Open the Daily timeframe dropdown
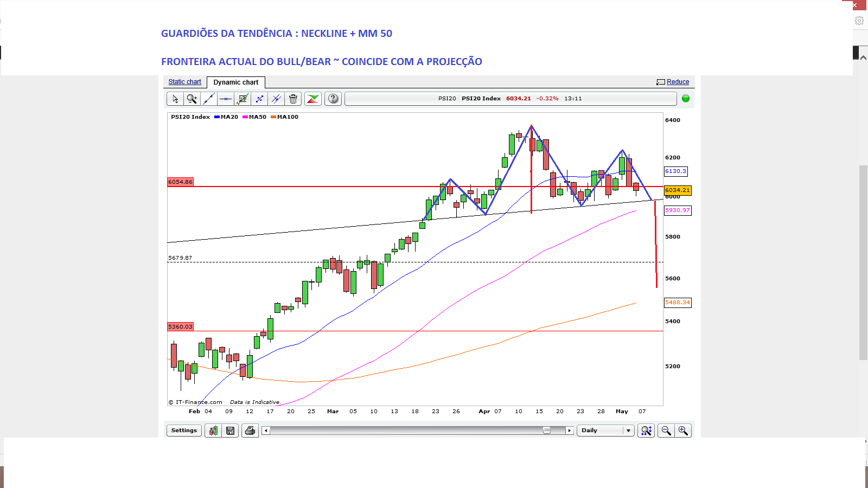 pyautogui.click(x=605, y=431)
